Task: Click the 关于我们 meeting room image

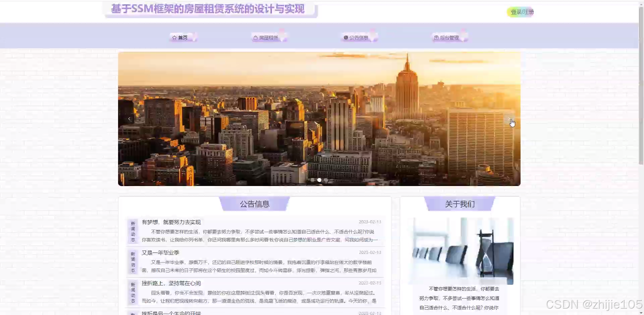Action: pos(460,251)
